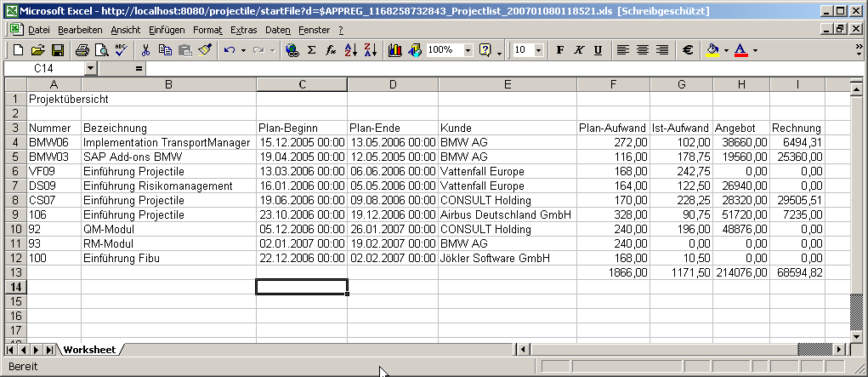Expand the font size dropdown
This screenshot has height=377, width=868.
541,50
